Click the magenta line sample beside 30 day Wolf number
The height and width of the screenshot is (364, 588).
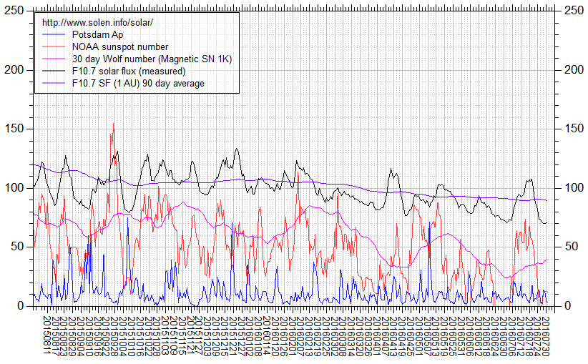[x=54, y=59]
